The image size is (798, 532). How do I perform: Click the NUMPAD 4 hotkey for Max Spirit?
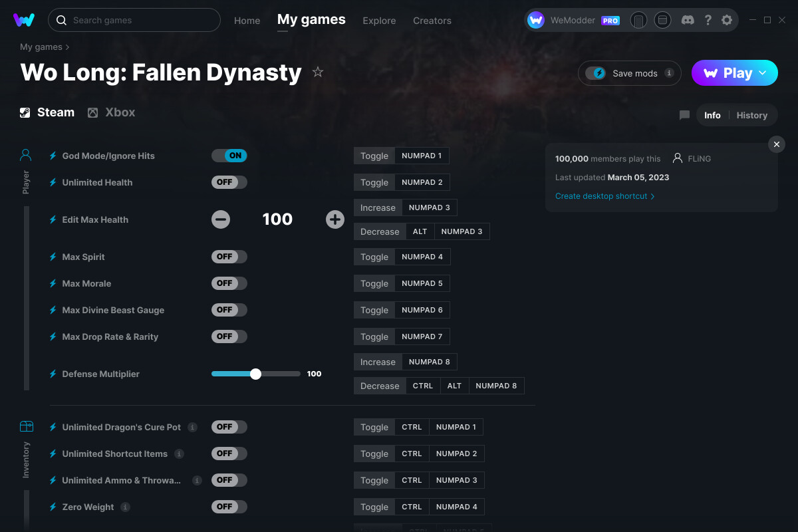[x=422, y=257]
